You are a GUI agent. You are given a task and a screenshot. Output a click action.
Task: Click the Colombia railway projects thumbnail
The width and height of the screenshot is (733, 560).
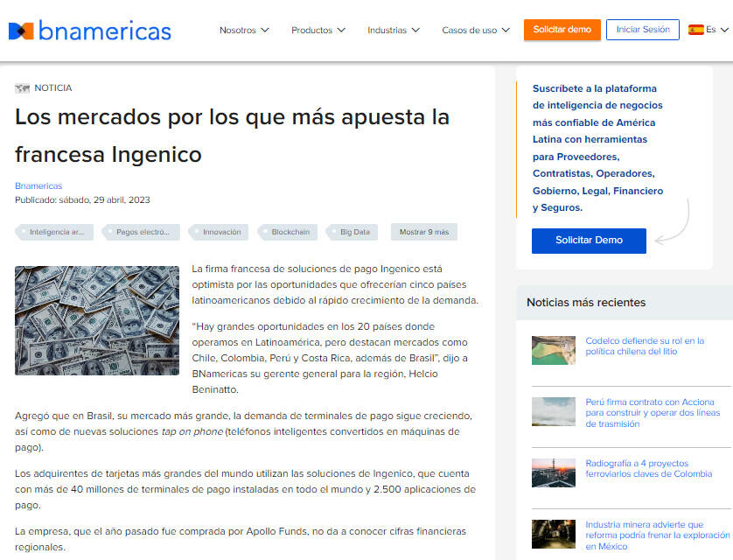(553, 473)
